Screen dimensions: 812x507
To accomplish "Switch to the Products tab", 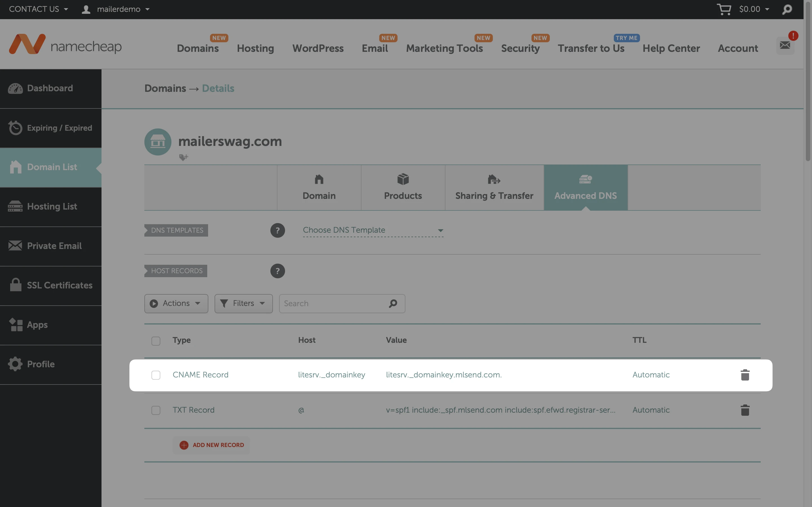I will pyautogui.click(x=403, y=188).
